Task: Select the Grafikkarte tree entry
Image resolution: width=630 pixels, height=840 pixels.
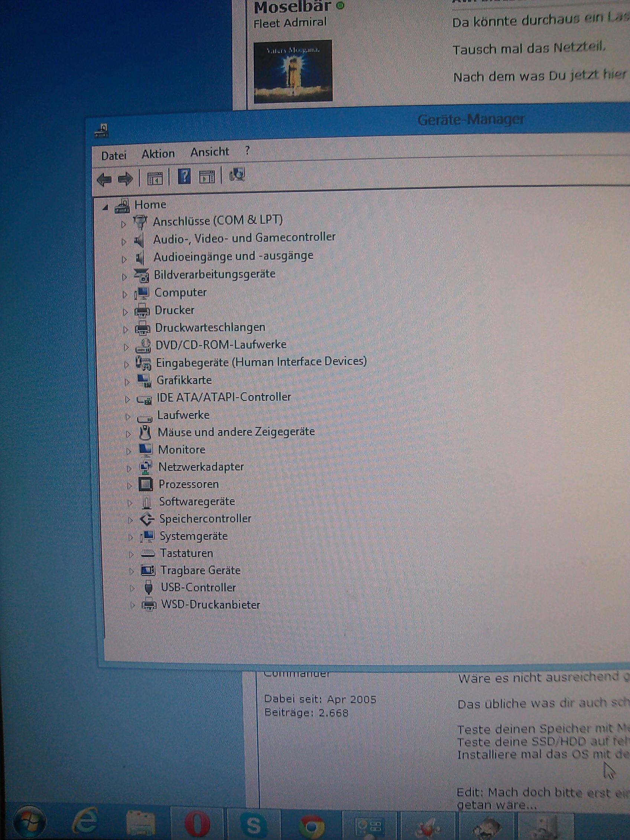Action: point(184,380)
